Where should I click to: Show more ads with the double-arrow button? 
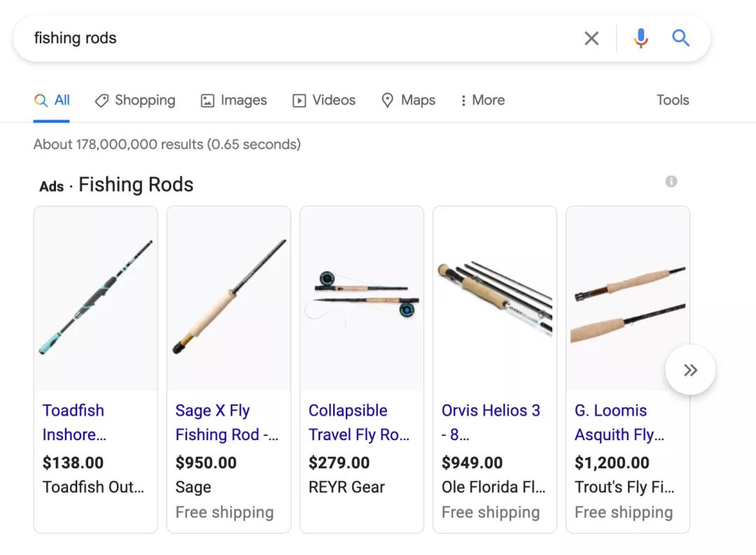click(690, 370)
